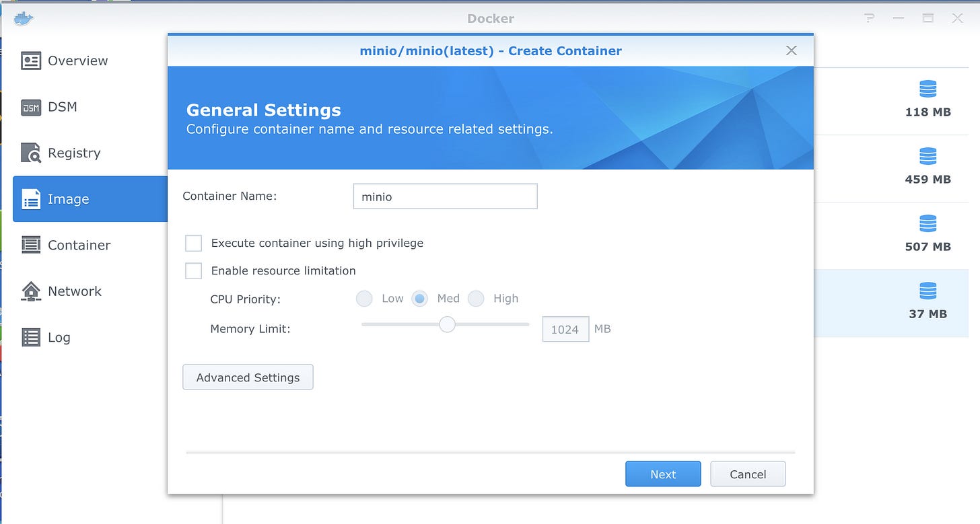This screenshot has width=980, height=524.
Task: Open the Registry search icon
Action: pyautogui.click(x=31, y=153)
